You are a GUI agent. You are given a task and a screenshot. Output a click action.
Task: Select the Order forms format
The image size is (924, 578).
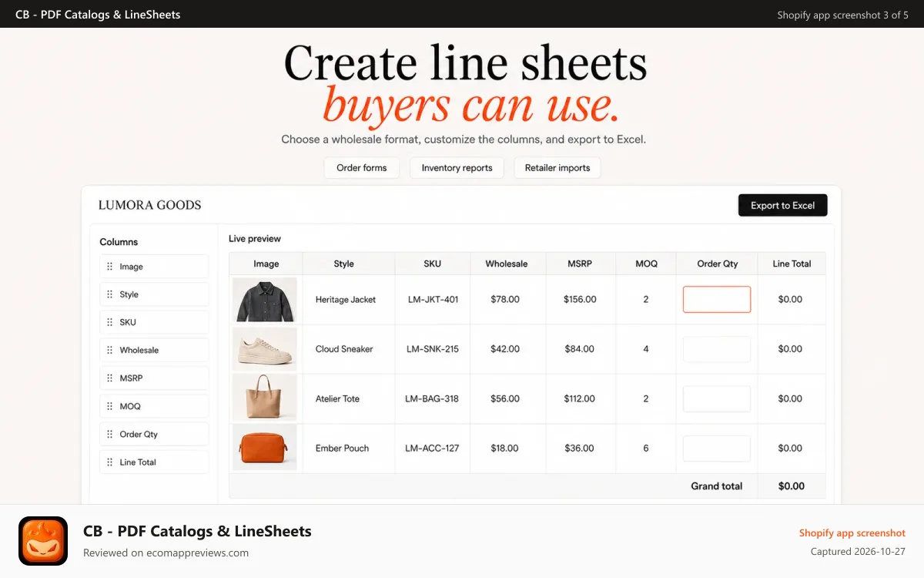(362, 168)
